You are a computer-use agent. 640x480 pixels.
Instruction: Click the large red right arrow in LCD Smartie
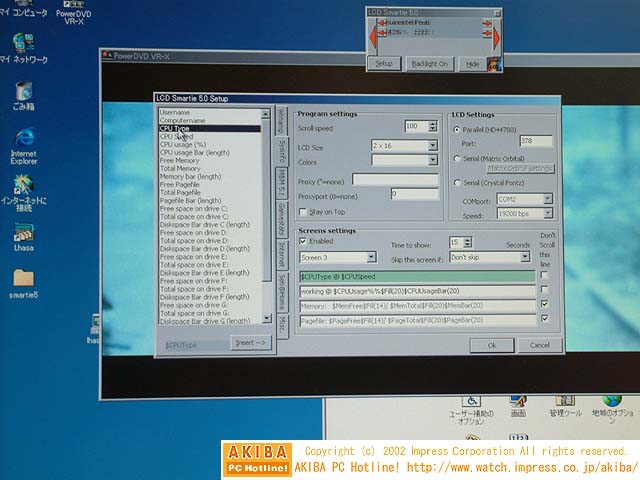click(x=495, y=38)
